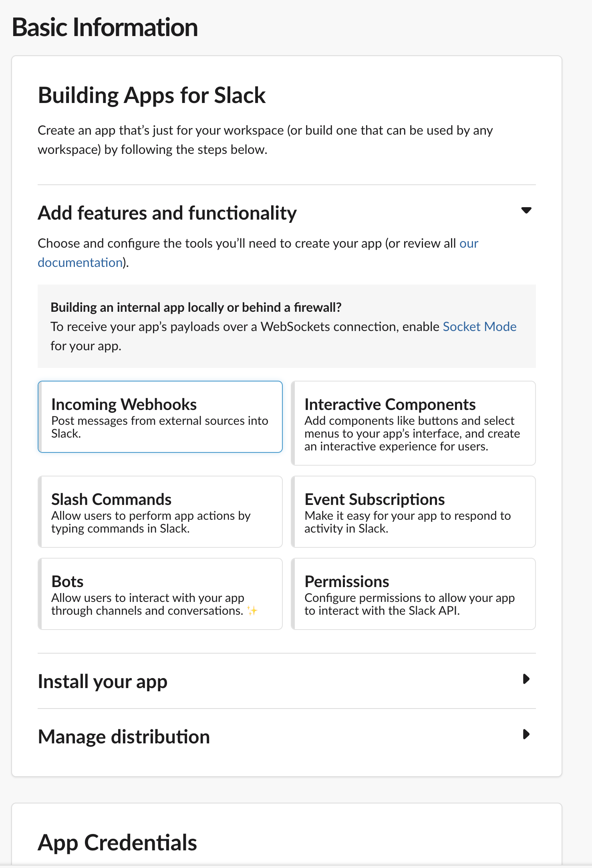
Task: Click the Install your app heading
Action: click(103, 682)
